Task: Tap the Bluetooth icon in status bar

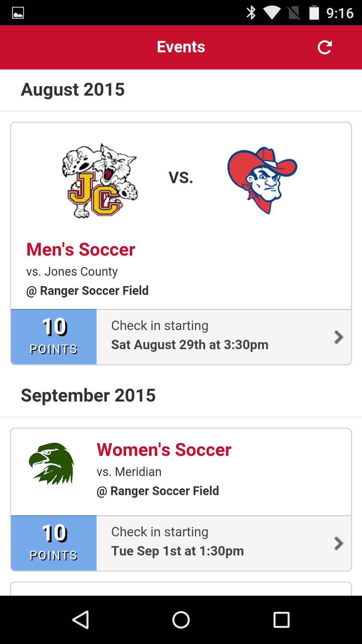Action: (x=251, y=13)
